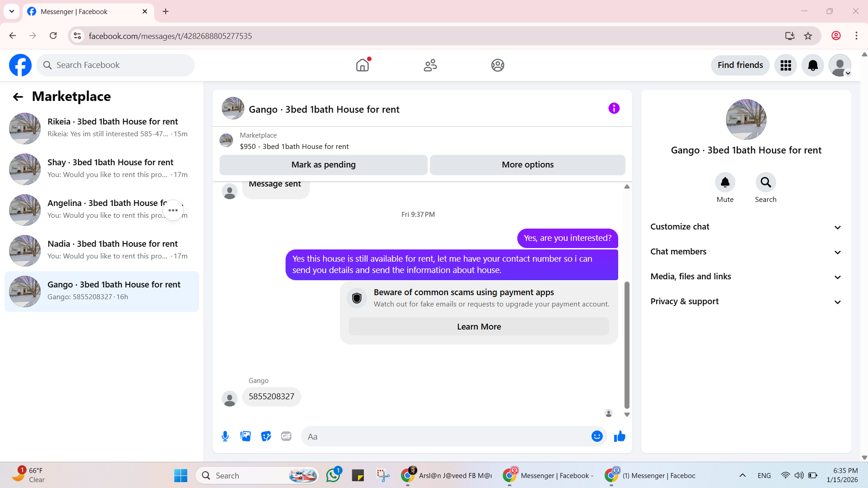The height and width of the screenshot is (488, 868).
Task: Go back in browser history
Action: [12, 36]
